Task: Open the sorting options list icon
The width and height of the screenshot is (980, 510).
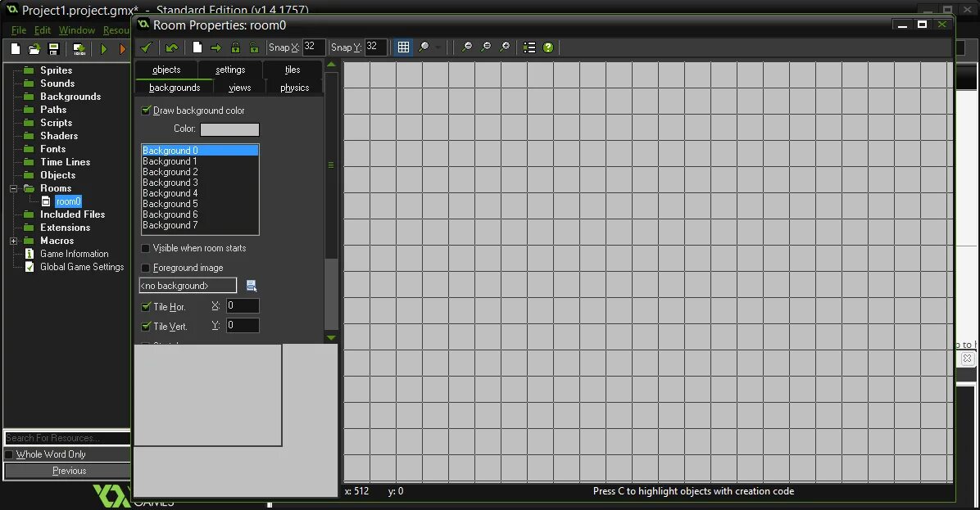Action: tap(529, 47)
